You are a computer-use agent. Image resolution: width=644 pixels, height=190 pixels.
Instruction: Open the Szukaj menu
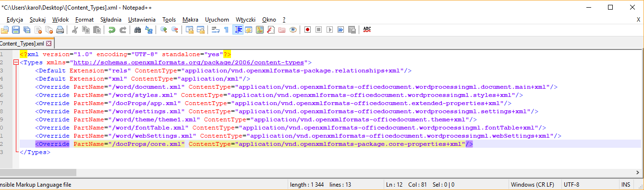point(37,20)
